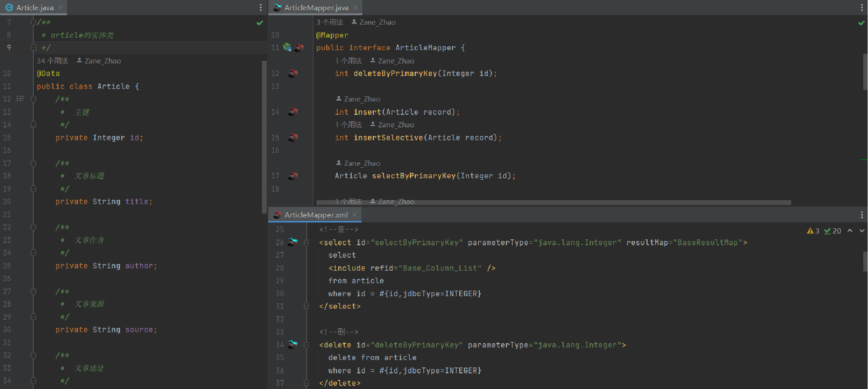Click the 'private String title;' line

click(104, 201)
